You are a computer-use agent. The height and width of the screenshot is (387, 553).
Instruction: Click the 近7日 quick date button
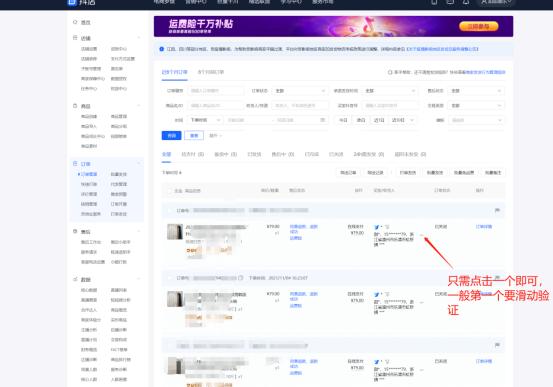point(379,120)
